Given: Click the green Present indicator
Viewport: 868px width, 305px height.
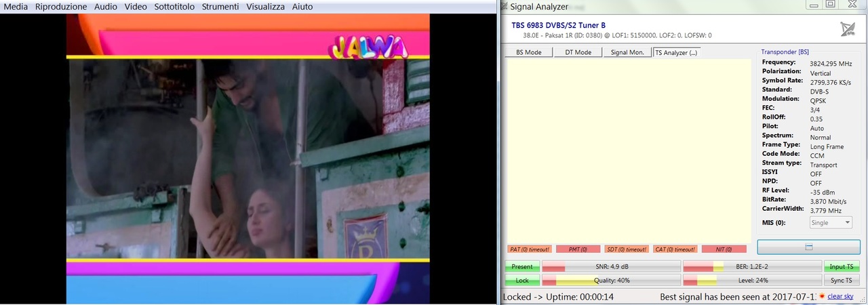Looking at the screenshot, I should [x=522, y=266].
